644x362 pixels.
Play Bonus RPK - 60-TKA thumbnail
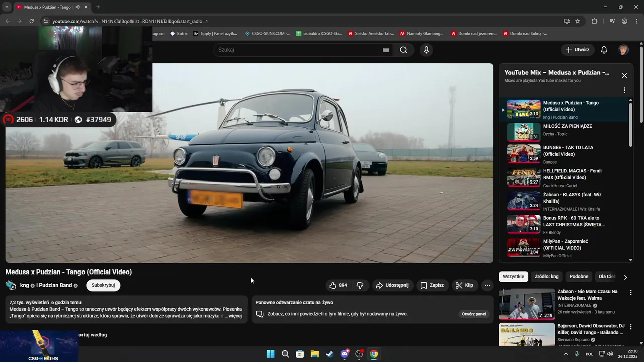524,224
